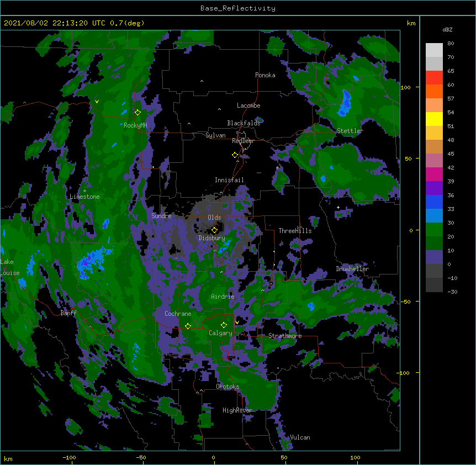This screenshot has width=476, height=465.
Task: Click the Base_Reflectivity title text
Action: coord(238,8)
